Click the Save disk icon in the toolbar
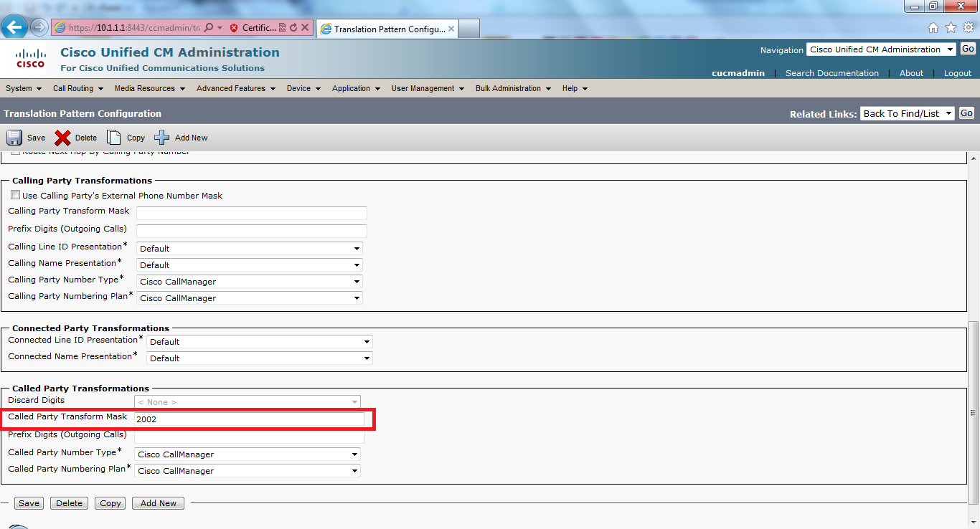The width and height of the screenshot is (980, 529). point(14,137)
